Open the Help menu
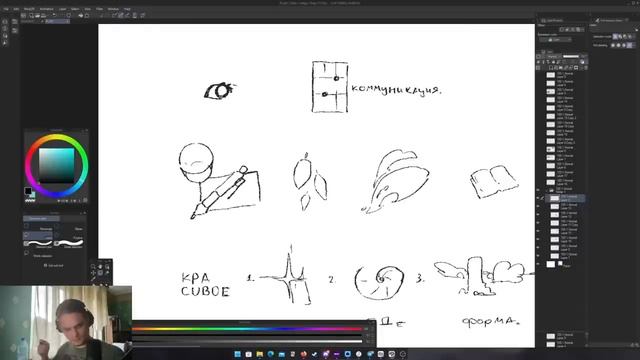 pyautogui.click(x=127, y=9)
